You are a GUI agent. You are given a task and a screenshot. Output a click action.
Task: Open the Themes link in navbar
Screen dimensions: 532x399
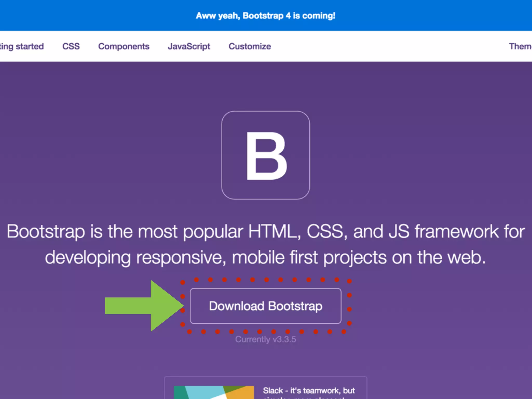click(x=520, y=46)
